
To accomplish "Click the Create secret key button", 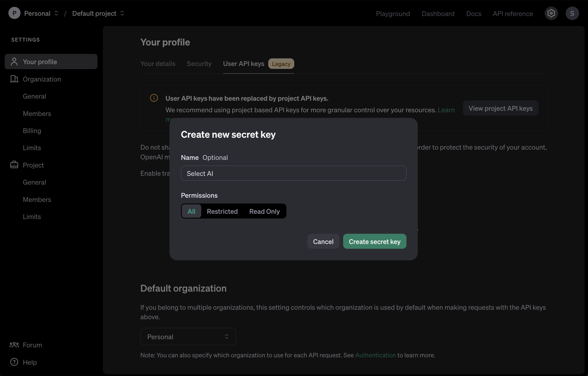I will [374, 241].
